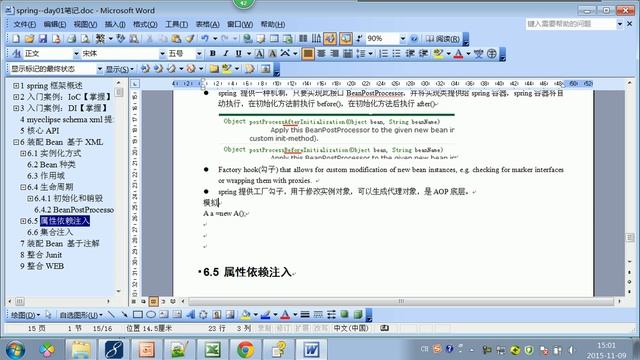The height and width of the screenshot is (360, 640).
Task: Open the 工具(T) menu
Action: (x=176, y=24)
